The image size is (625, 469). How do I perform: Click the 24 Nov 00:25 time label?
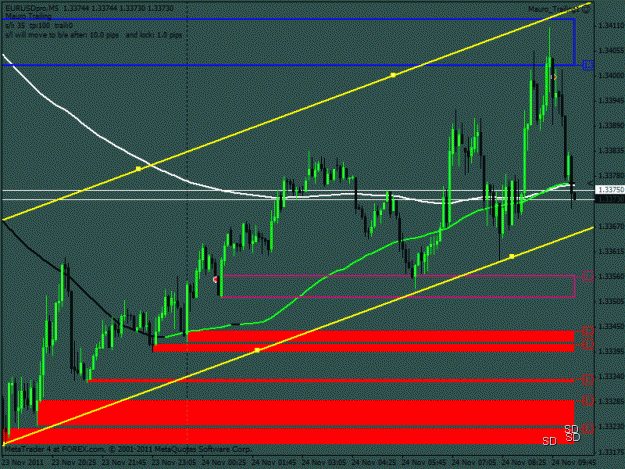224,463
